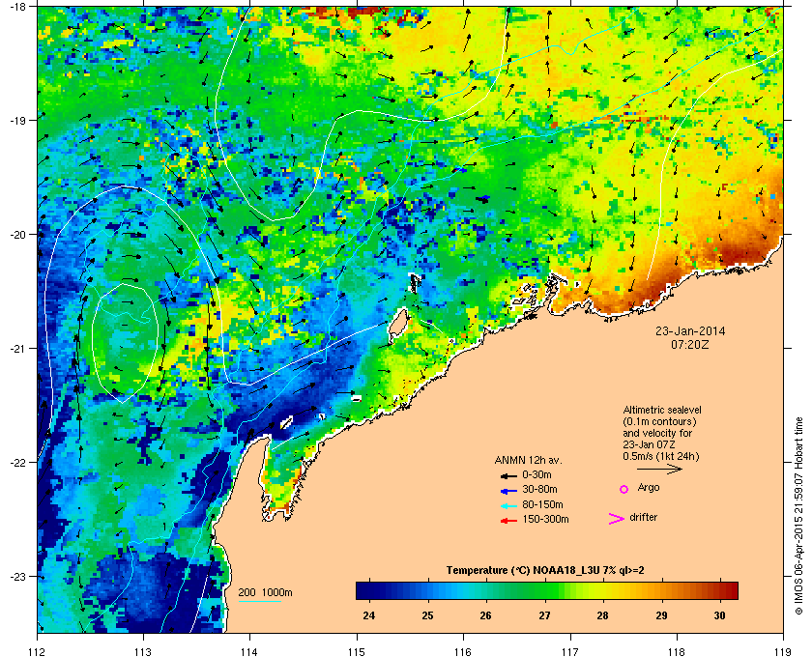
Task: Click the '0.5m/s (1kt 24h)' scale text
Action: (x=661, y=457)
